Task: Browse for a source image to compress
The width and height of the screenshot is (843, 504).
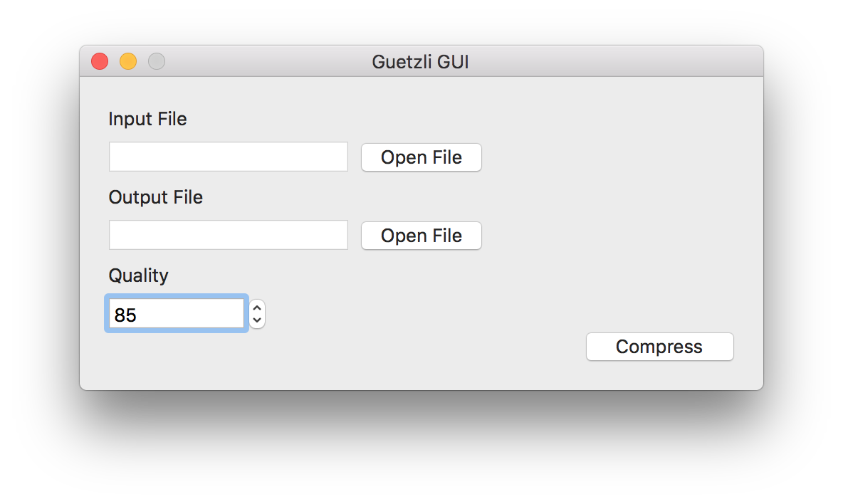Action: (x=421, y=157)
